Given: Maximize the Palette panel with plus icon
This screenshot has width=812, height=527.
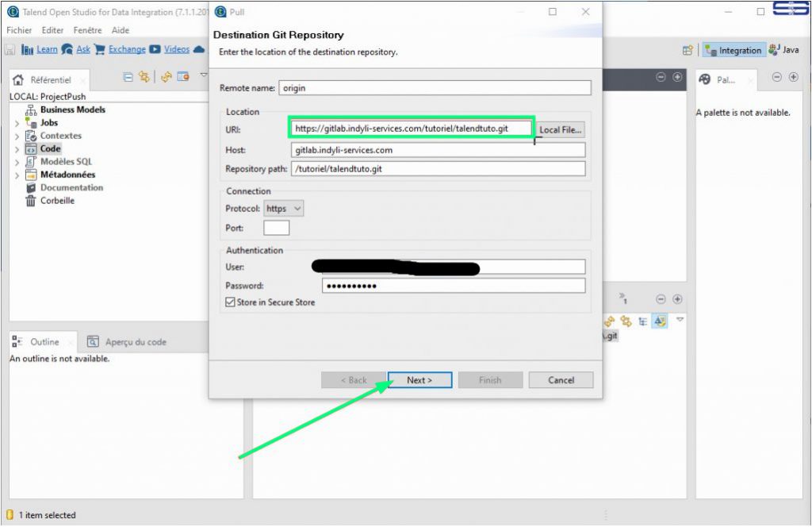Looking at the screenshot, I should pos(793,78).
